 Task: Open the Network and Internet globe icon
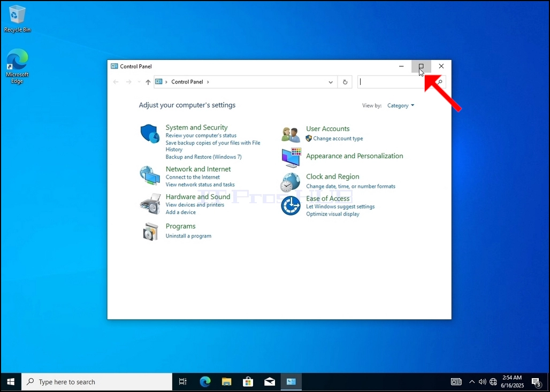150,175
